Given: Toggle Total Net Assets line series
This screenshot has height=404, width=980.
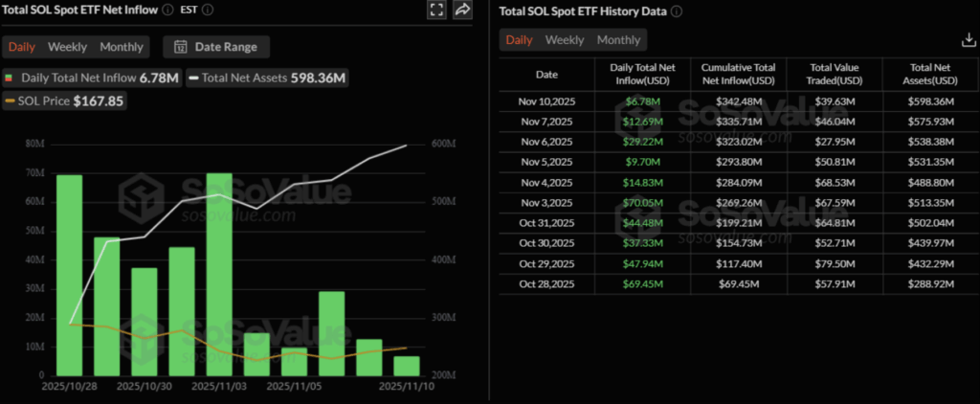Looking at the screenshot, I should tap(265, 78).
